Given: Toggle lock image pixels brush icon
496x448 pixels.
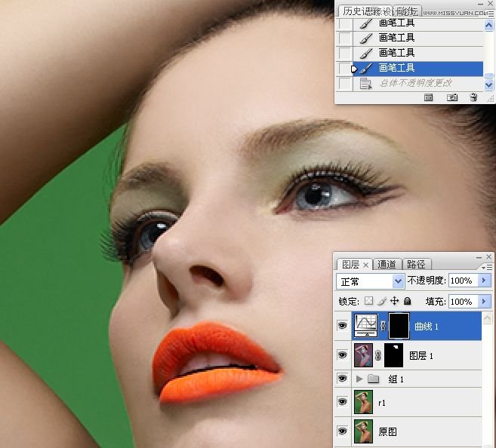Looking at the screenshot, I should [382, 301].
